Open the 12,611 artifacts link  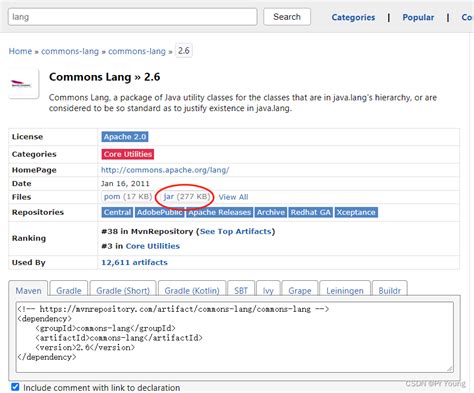[x=134, y=262]
